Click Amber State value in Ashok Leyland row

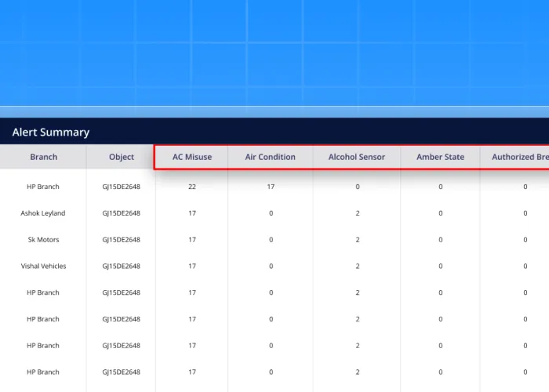point(441,213)
